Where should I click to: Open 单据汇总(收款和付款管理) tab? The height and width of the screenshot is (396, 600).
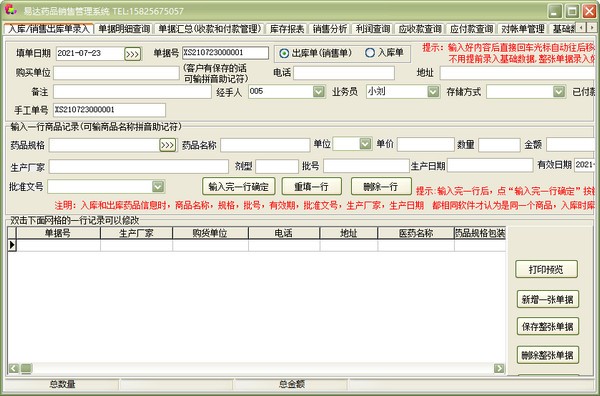pos(209,29)
